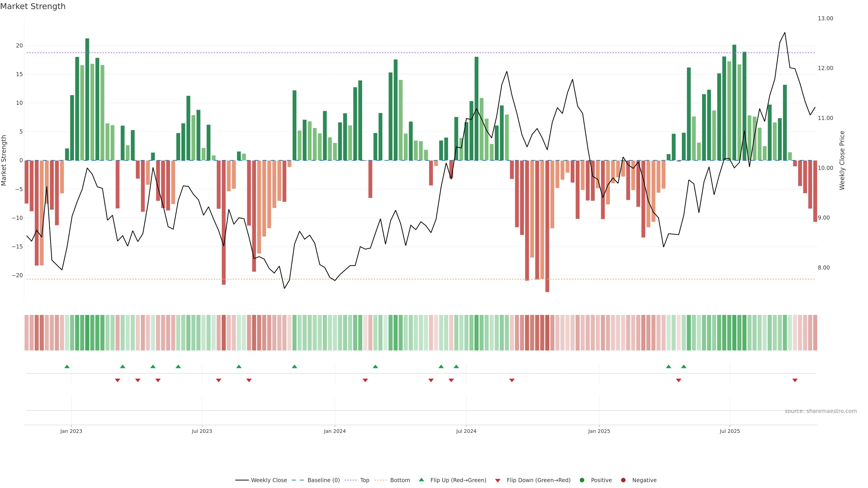This screenshot has width=868, height=488.
Task: Click the green Positive circle in legend
Action: [x=582, y=480]
